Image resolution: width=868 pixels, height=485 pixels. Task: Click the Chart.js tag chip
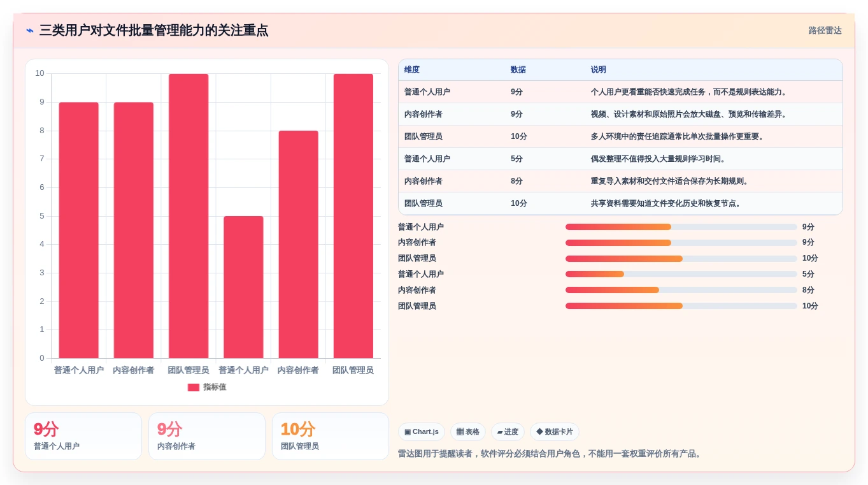pos(422,431)
